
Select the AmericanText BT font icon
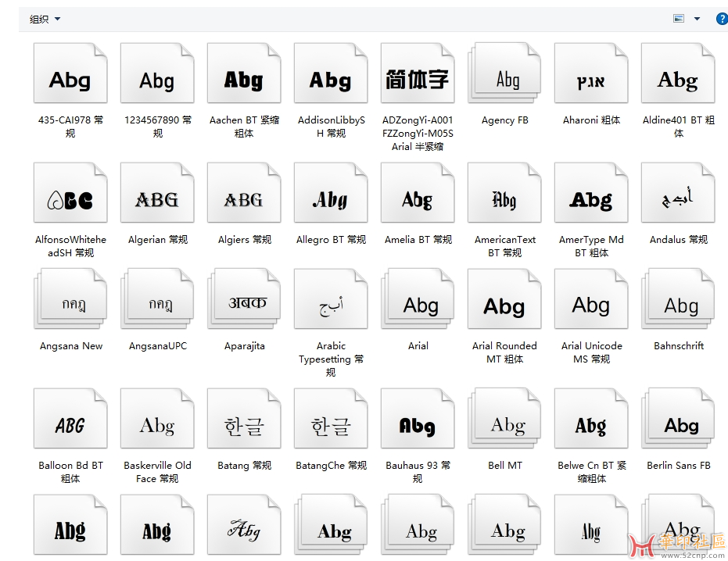click(504, 192)
